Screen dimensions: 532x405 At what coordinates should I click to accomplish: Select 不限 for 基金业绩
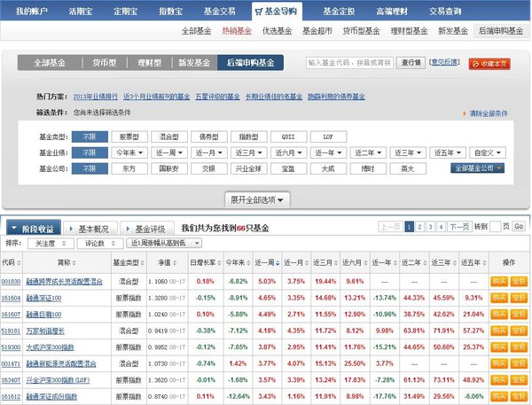90,152
